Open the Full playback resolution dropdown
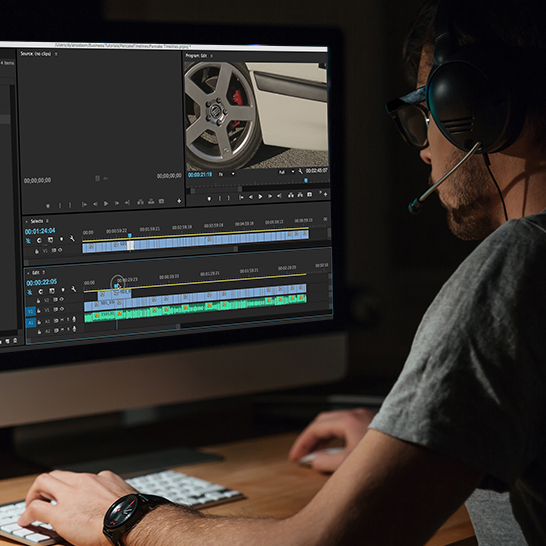Image resolution: width=546 pixels, height=546 pixels. coord(286,172)
